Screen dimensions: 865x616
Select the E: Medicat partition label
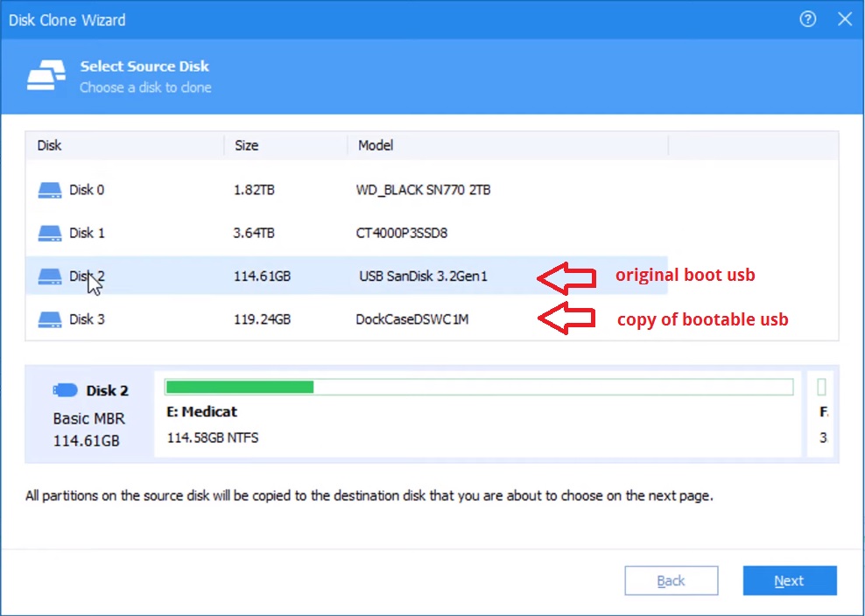click(x=201, y=411)
